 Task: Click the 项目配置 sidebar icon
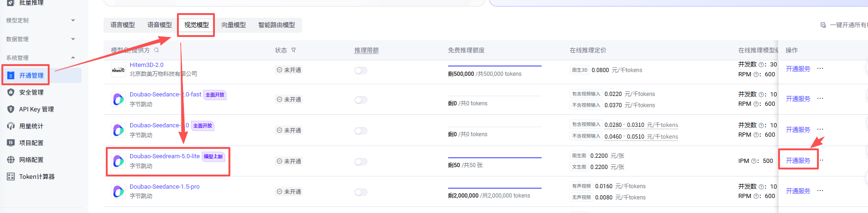pyautogui.click(x=11, y=143)
